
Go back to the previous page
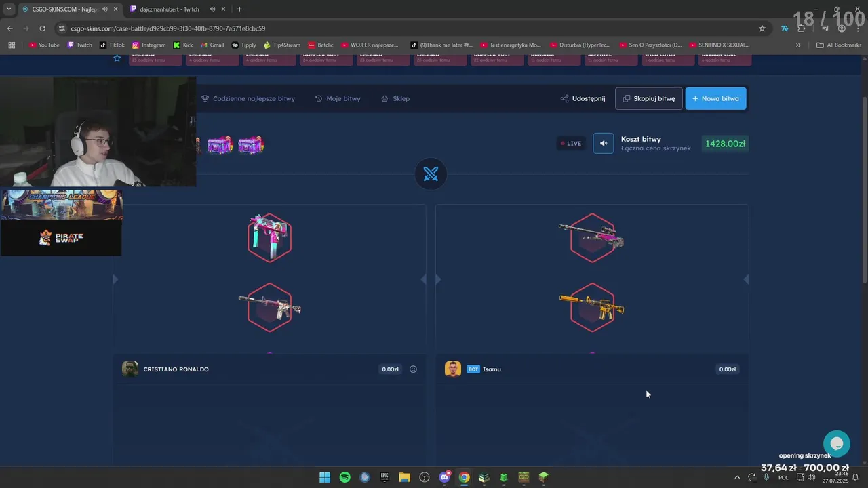(9, 28)
